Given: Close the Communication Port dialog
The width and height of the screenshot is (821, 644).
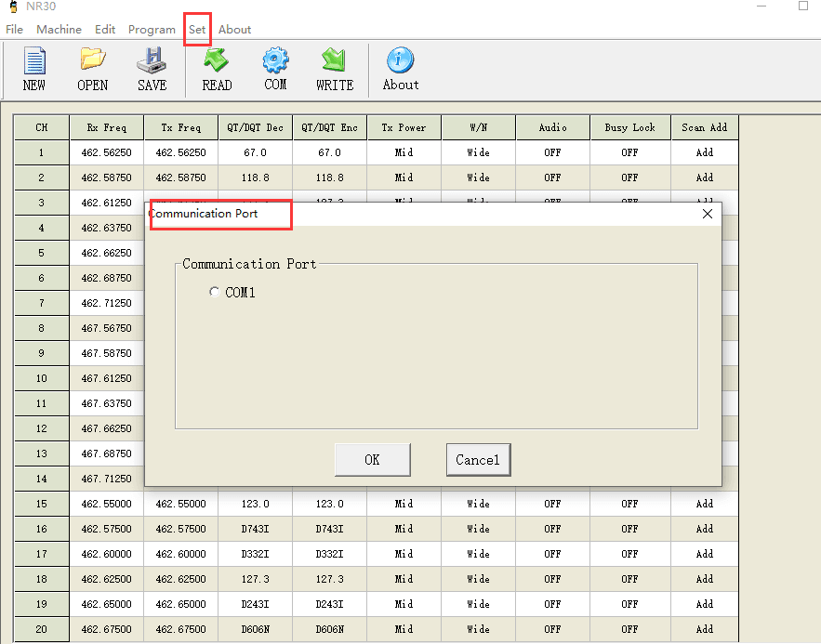Looking at the screenshot, I should pyautogui.click(x=708, y=214).
